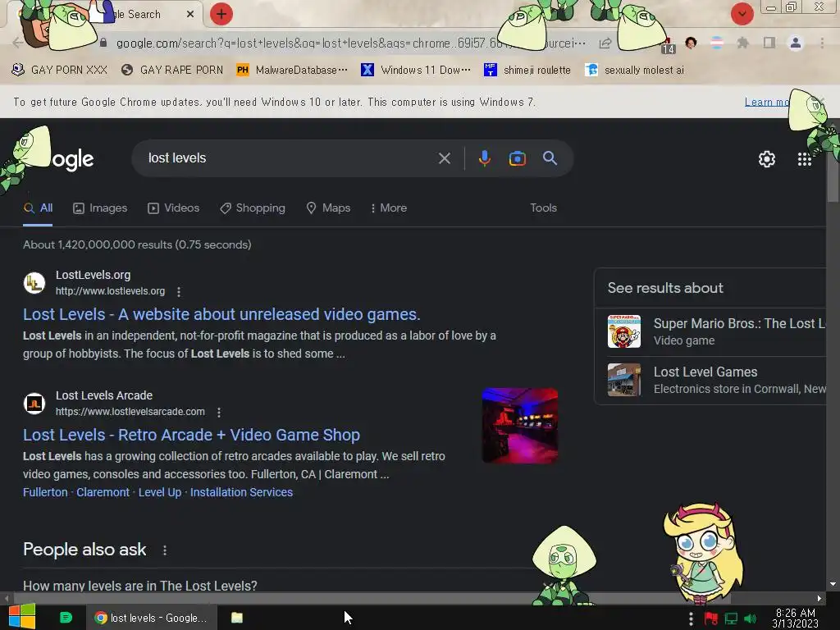Switch to the Shopping tab
This screenshot has height=630, width=840.
coord(253,208)
